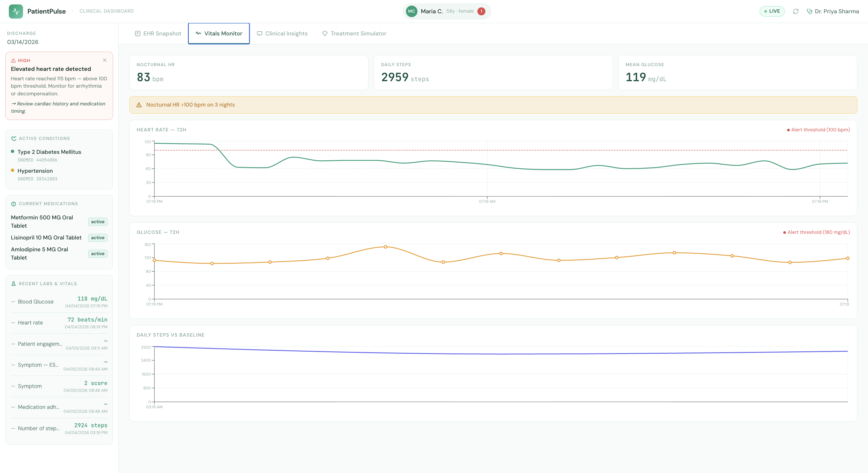
Task: Select the Vitals Monitor tab
Action: tap(219, 34)
